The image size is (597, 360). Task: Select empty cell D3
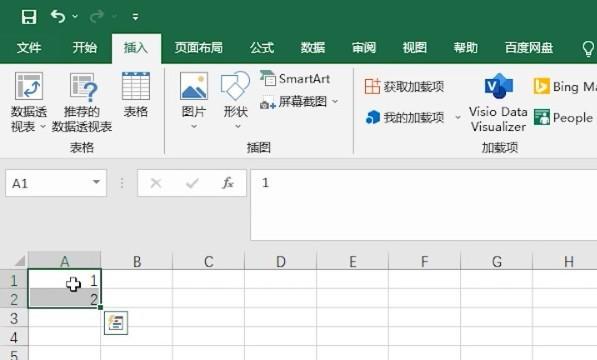pyautogui.click(x=281, y=317)
